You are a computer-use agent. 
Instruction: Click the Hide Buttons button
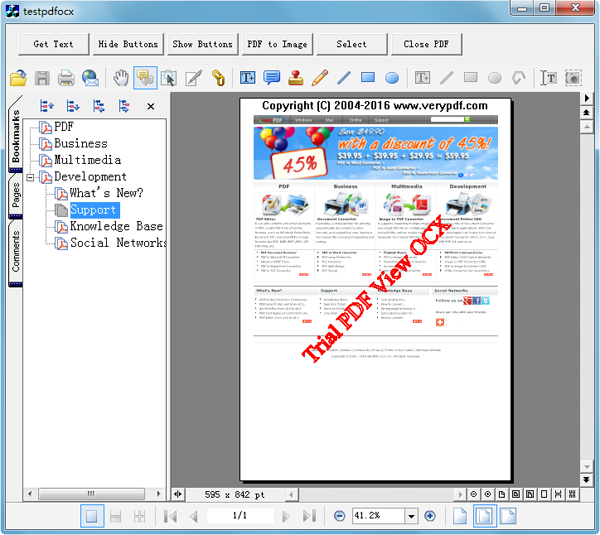pyautogui.click(x=128, y=44)
